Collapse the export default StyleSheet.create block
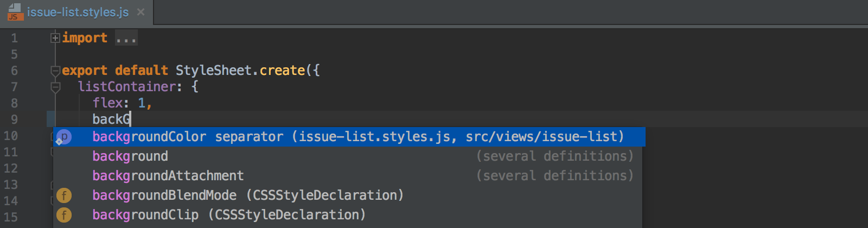The height and width of the screenshot is (228, 868). click(55, 71)
